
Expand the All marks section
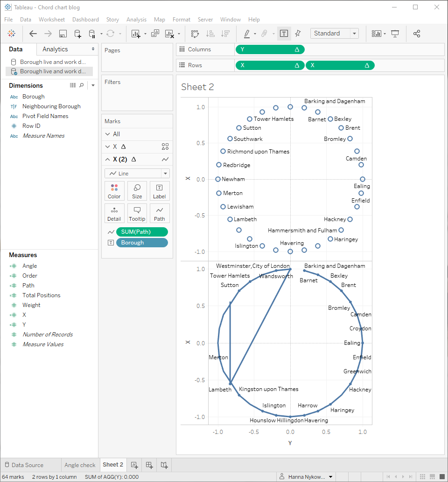pos(107,134)
